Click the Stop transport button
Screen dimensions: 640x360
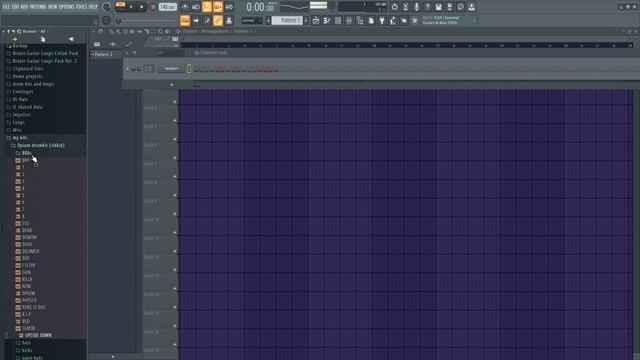point(142,7)
